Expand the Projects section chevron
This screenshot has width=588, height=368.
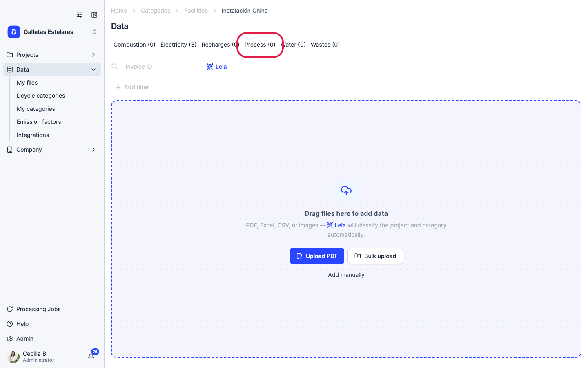tap(94, 55)
